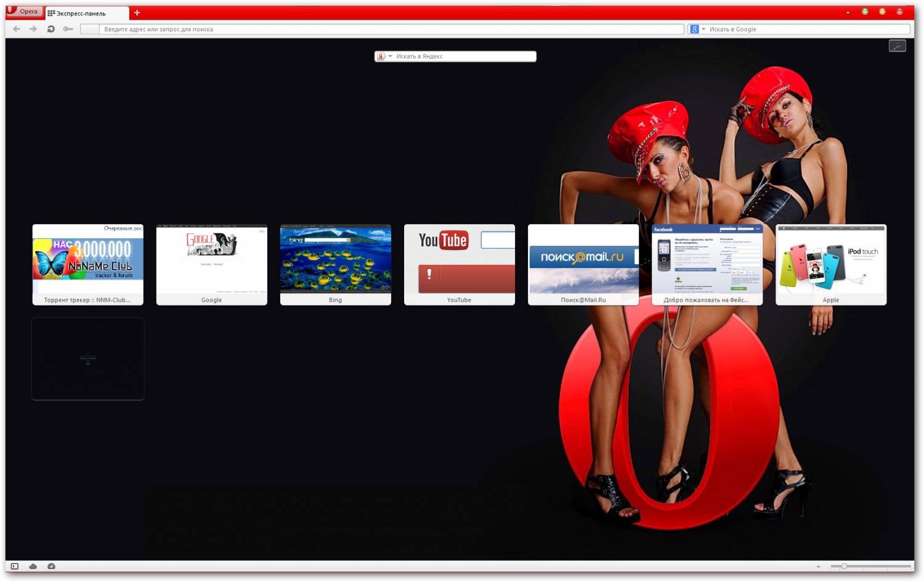924x582 pixels.
Task: Open a new tab with the plus icon
Action: coord(137,13)
